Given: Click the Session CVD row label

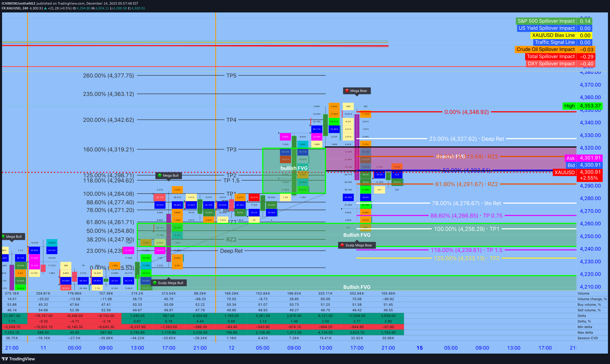Looking at the screenshot, I should click(587, 338).
